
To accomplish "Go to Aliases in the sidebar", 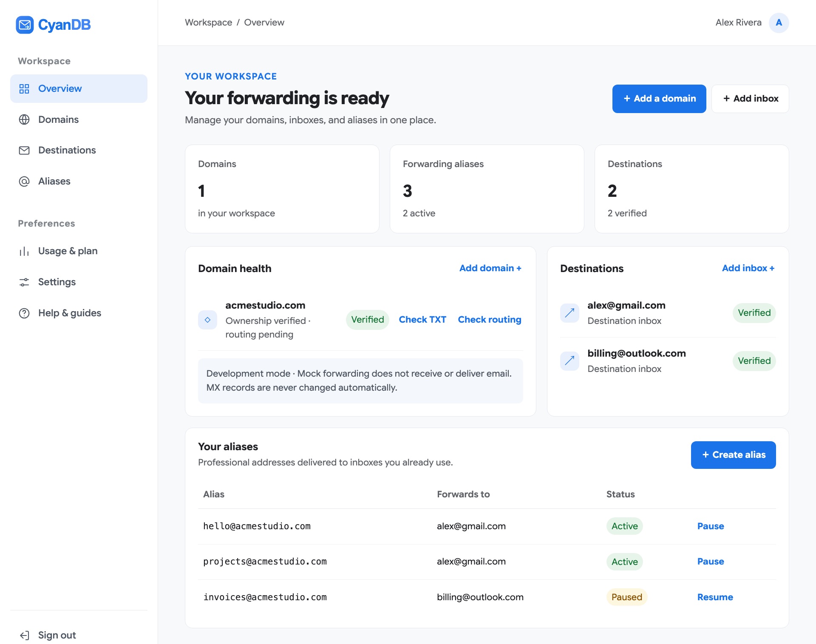I will (x=79, y=182).
